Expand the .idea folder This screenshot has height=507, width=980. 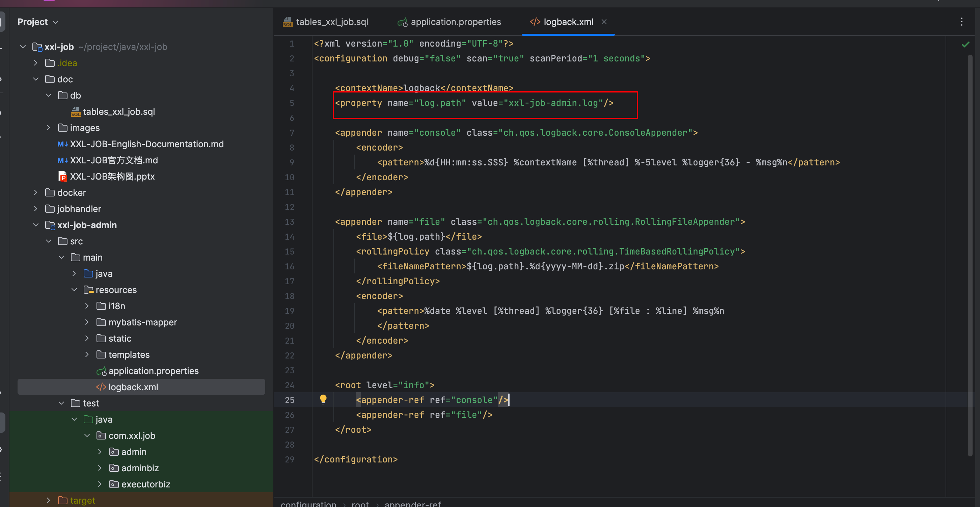[36, 63]
